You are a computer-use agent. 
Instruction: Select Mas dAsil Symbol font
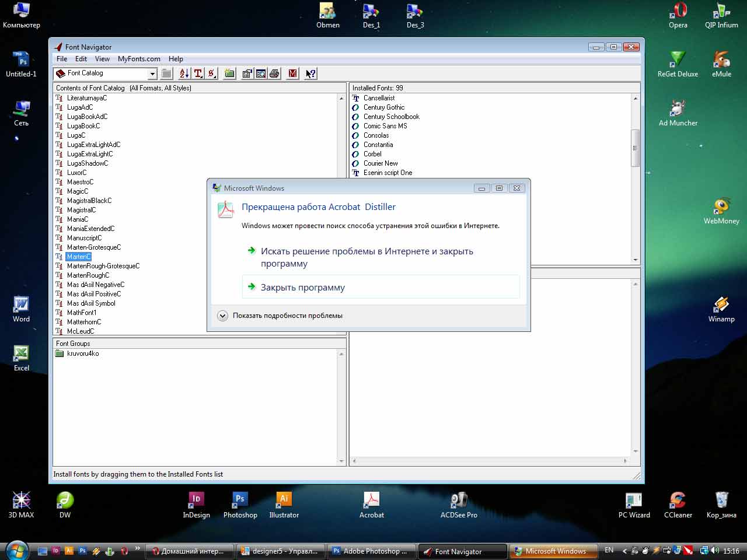pos(91,303)
